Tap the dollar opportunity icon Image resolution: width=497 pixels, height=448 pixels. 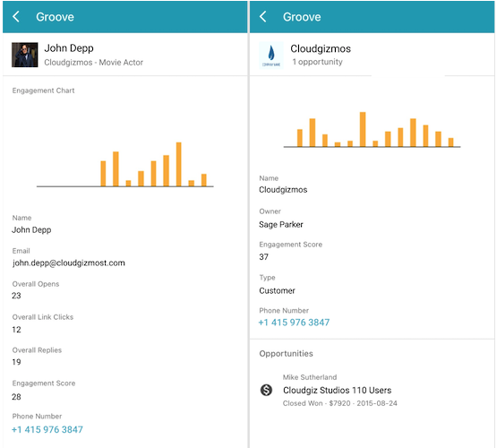pos(266,390)
